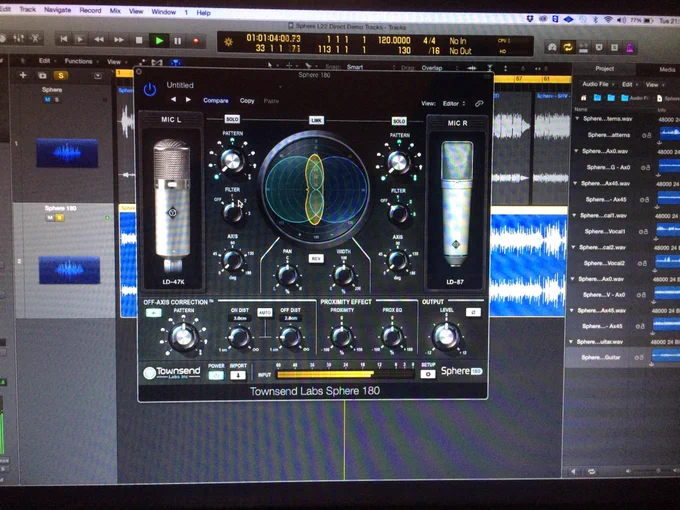The image size is (680, 510).
Task: Click the Fast Forward transport button
Action: (x=119, y=40)
